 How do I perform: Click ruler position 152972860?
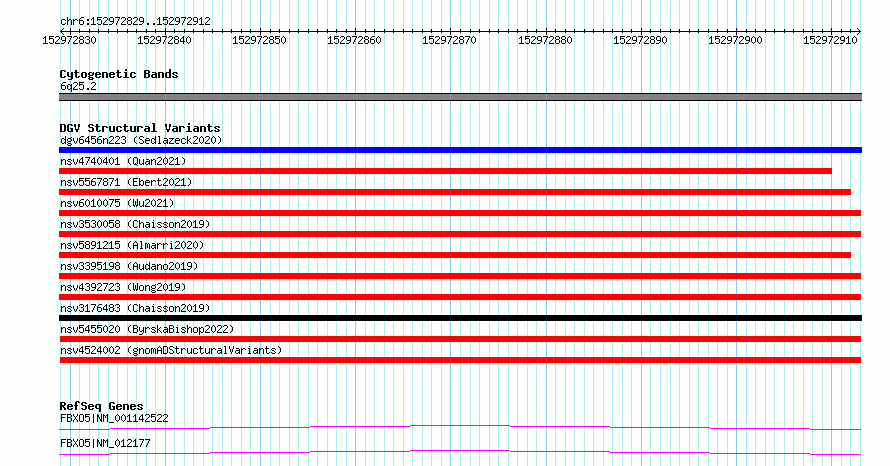354,40
